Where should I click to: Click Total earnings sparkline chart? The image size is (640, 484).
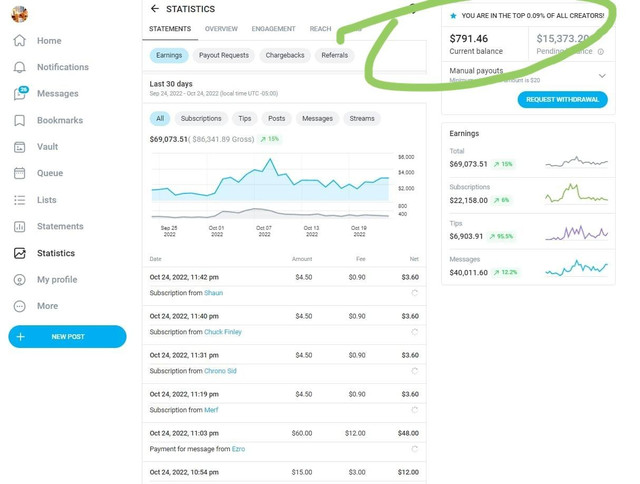pyautogui.click(x=576, y=162)
